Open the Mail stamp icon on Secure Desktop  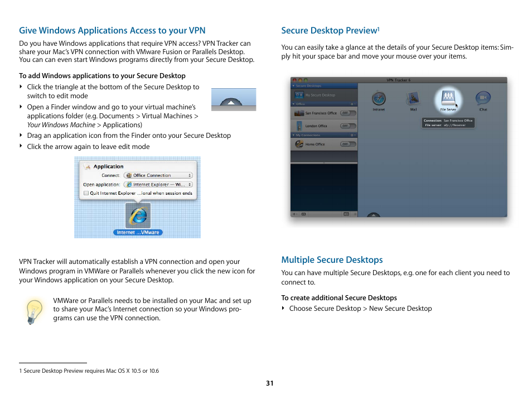(413, 99)
